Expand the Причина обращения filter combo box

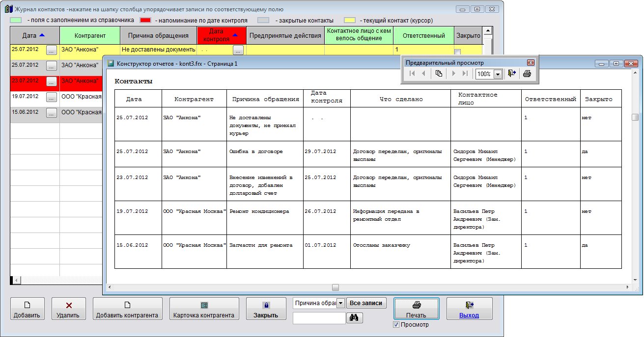point(340,303)
